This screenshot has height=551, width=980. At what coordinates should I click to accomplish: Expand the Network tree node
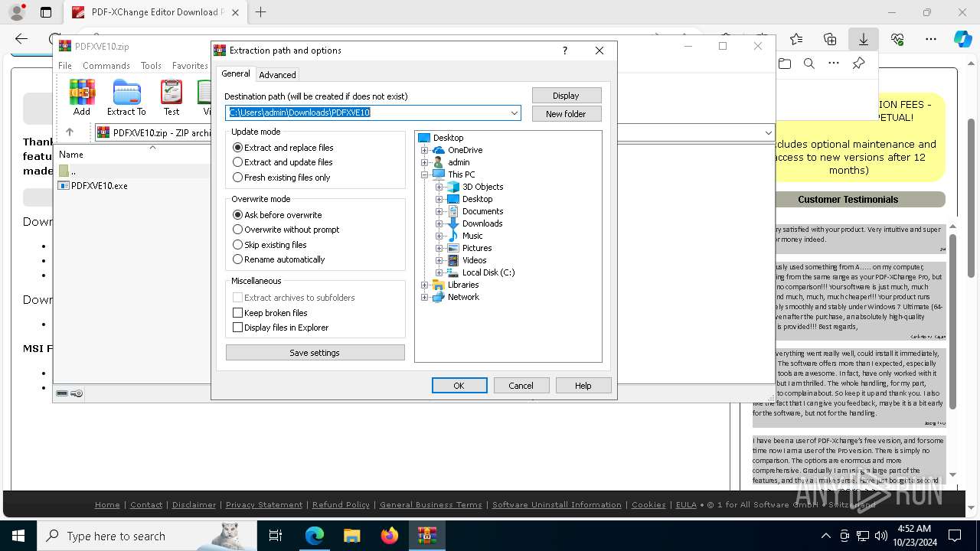(424, 297)
